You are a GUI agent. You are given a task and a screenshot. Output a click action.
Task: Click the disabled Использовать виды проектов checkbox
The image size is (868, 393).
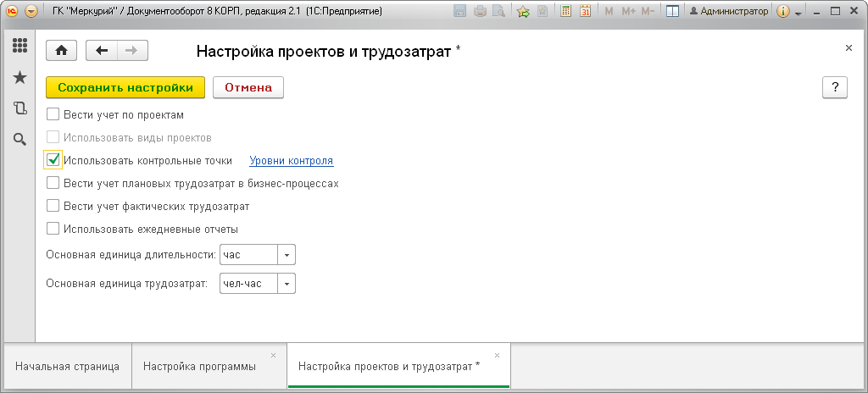pyautogui.click(x=53, y=137)
